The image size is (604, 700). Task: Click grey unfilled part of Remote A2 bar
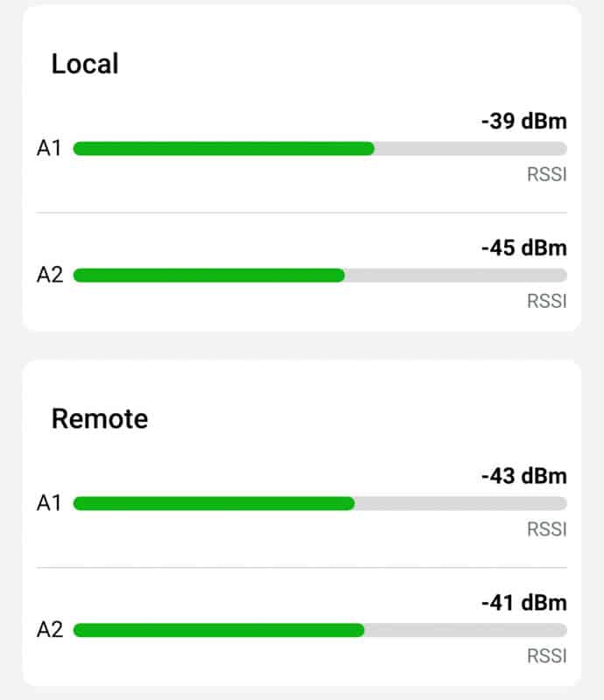click(x=466, y=630)
